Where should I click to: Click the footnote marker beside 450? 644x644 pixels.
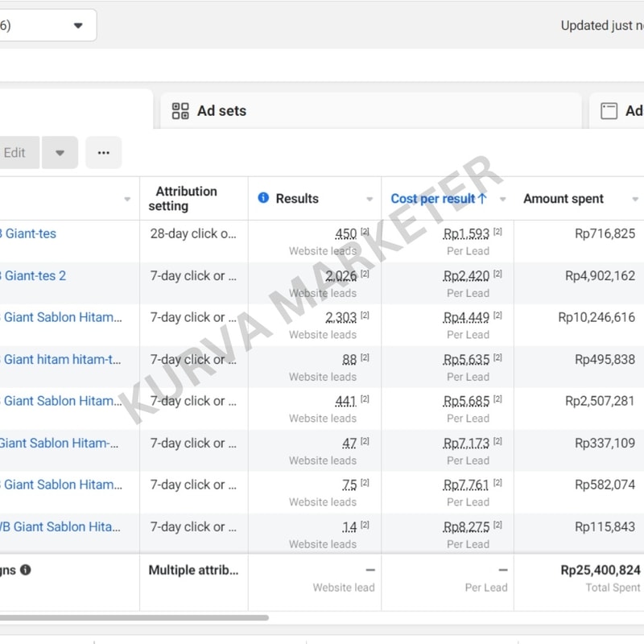[x=365, y=232]
